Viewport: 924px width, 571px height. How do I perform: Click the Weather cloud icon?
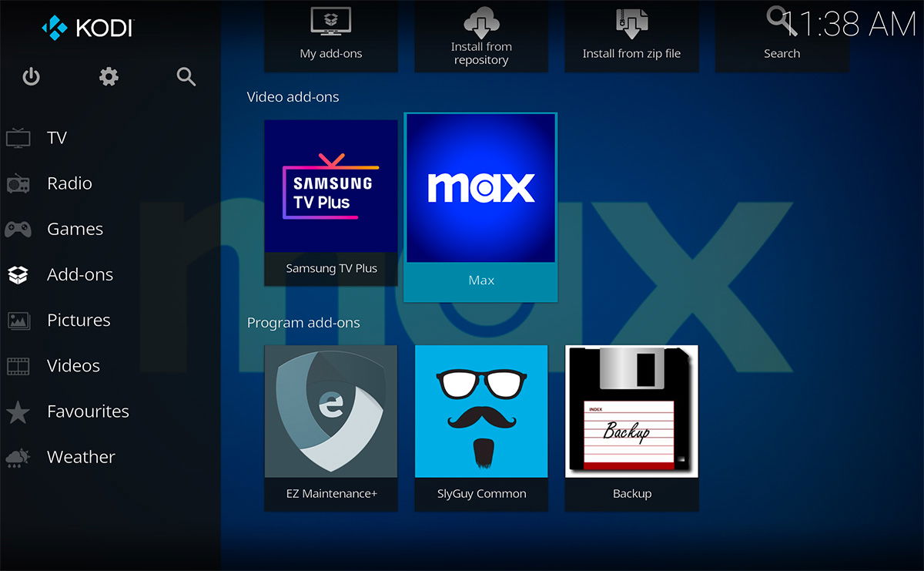18,457
